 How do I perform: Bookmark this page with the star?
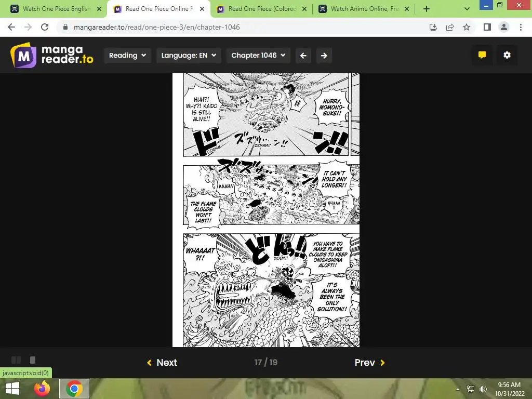coord(467,27)
